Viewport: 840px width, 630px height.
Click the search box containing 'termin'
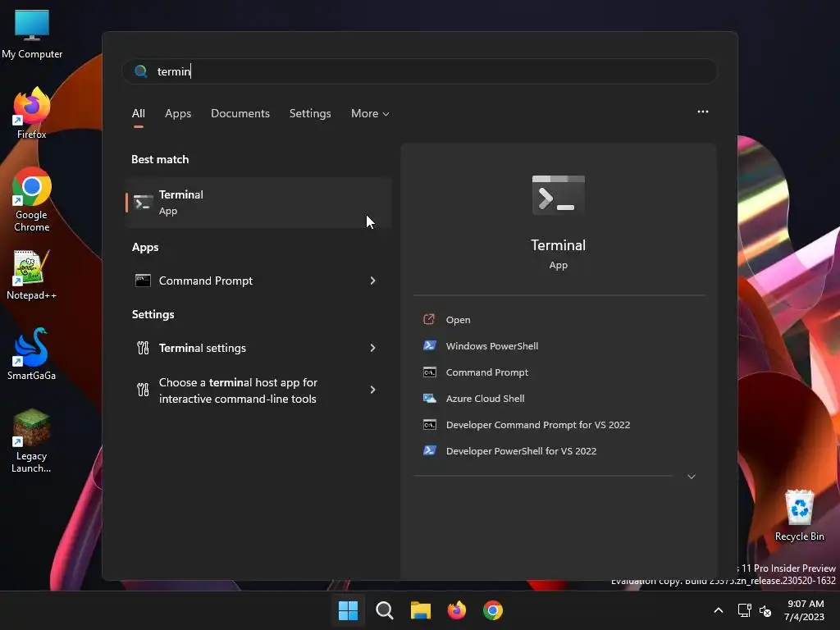(x=420, y=71)
